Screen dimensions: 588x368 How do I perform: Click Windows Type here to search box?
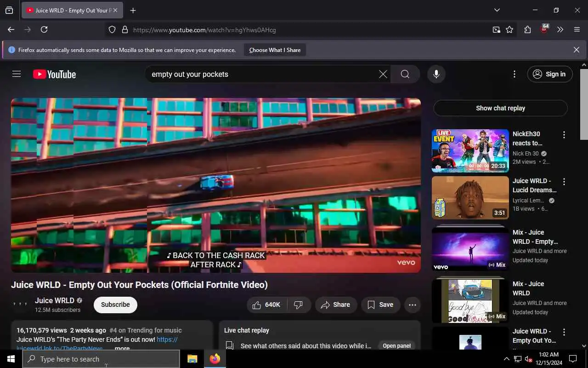[x=101, y=359]
